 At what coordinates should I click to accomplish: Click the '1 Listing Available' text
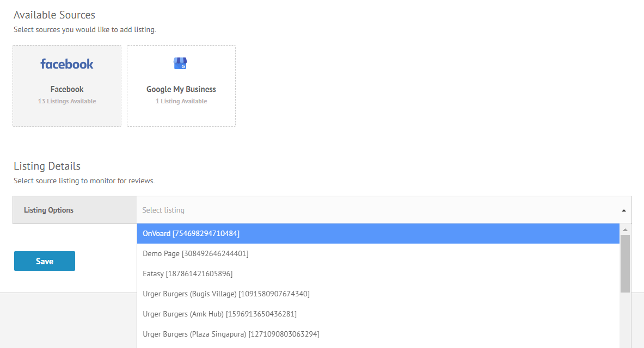click(x=181, y=101)
